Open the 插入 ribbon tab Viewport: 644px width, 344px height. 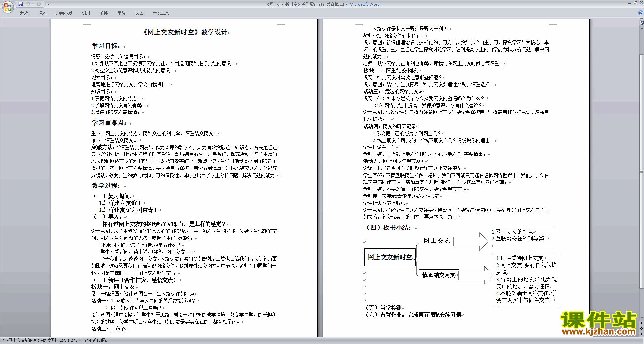42,13
